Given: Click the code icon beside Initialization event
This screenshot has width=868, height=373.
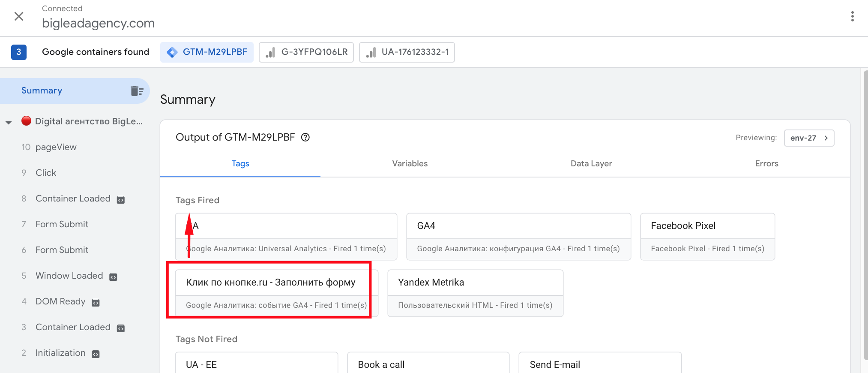Looking at the screenshot, I should [96, 354].
